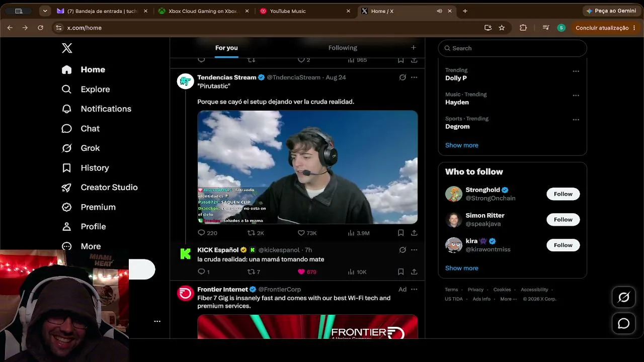This screenshot has width=644, height=362.
Task: Play the Tendencias Stream video thumbnail
Action: pos(307,167)
